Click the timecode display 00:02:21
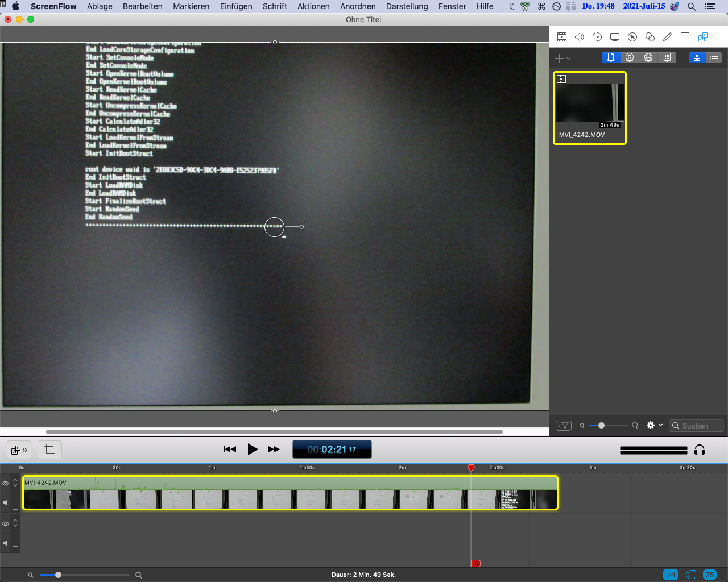This screenshot has width=728, height=582. [332, 450]
